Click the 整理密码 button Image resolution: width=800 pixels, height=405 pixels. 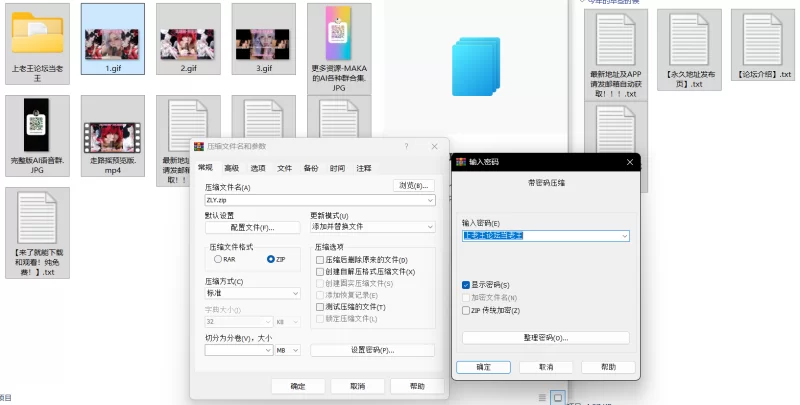(546, 337)
